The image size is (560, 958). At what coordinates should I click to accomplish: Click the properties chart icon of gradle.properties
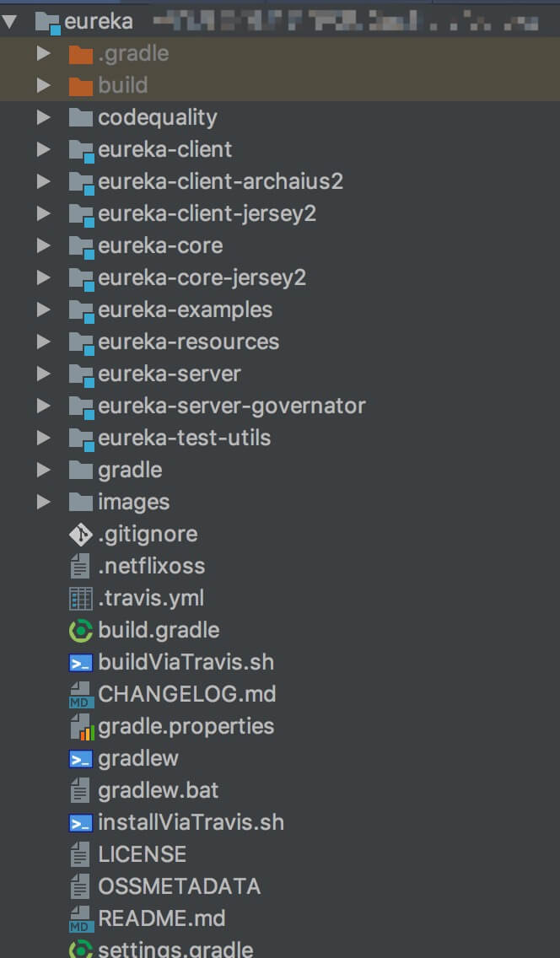coord(82,727)
